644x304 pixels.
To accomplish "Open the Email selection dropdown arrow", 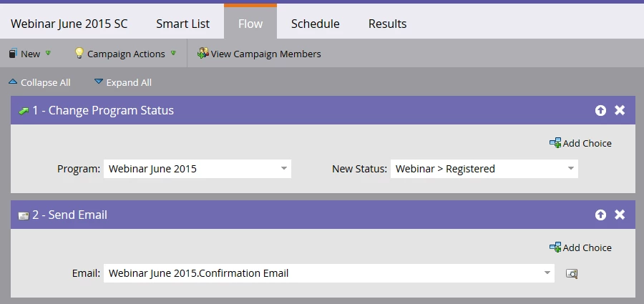I will tap(547, 273).
